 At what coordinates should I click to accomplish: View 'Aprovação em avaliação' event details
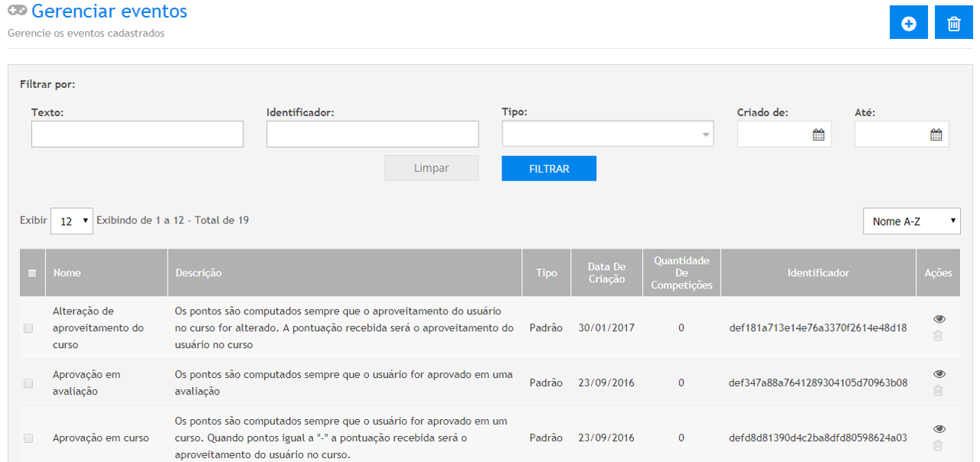coord(939,374)
